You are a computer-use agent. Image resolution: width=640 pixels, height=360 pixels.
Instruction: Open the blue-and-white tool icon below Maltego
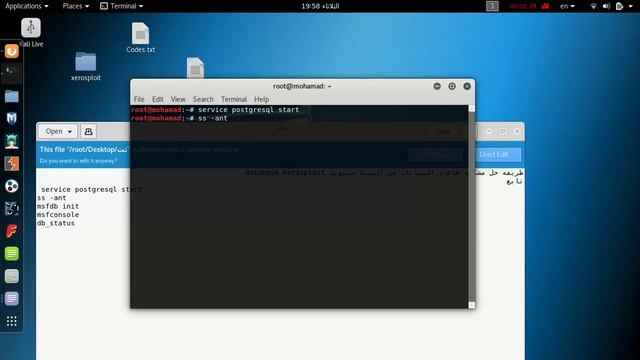point(11,209)
